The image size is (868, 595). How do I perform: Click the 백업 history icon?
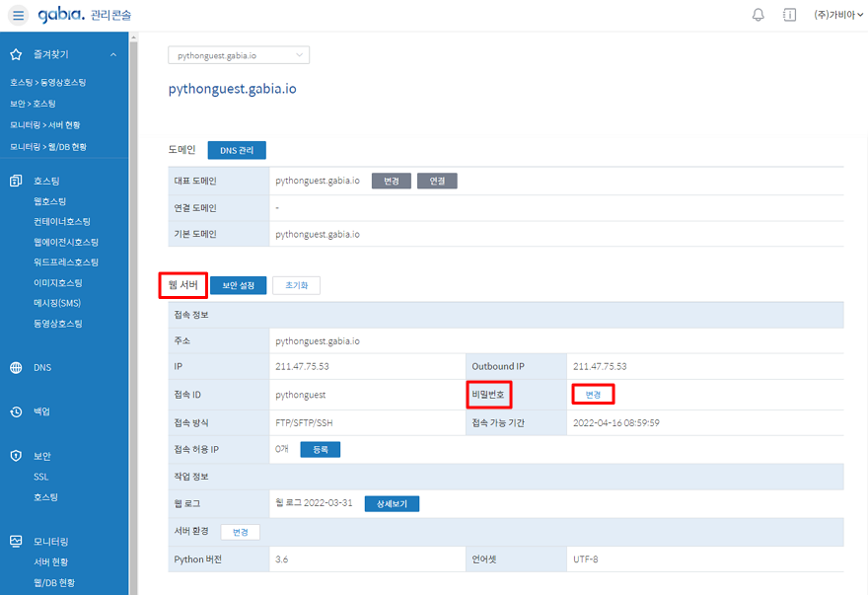click(x=16, y=411)
